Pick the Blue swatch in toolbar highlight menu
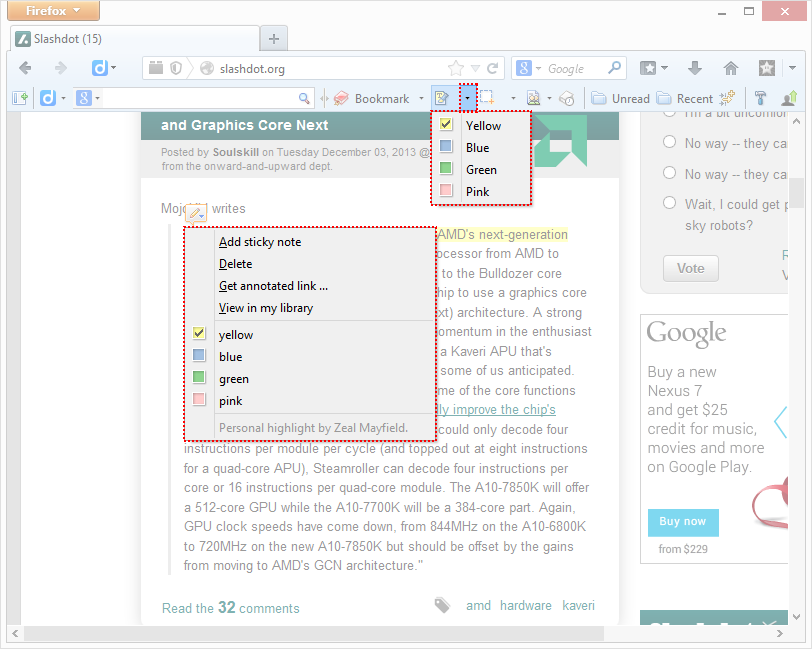812x649 pixels. 446,147
